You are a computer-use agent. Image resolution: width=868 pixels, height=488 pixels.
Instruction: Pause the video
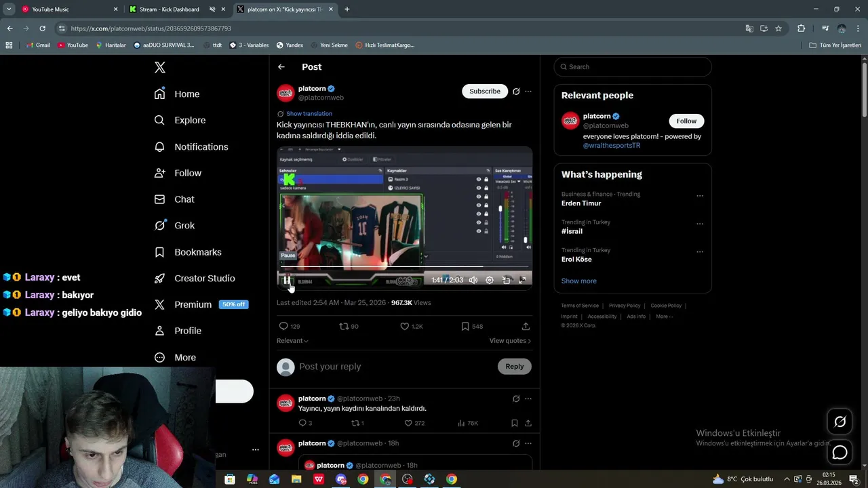(287, 280)
